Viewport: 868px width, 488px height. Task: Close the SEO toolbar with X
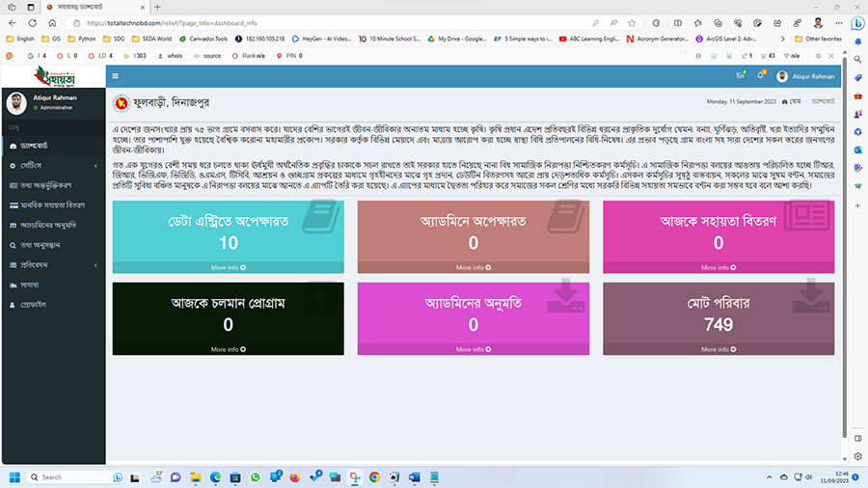coord(831,56)
